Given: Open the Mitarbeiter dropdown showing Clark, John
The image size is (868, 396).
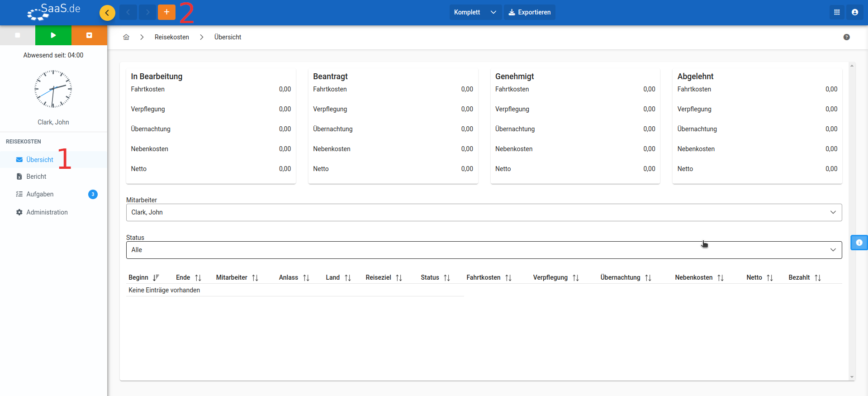Looking at the screenshot, I should [484, 212].
